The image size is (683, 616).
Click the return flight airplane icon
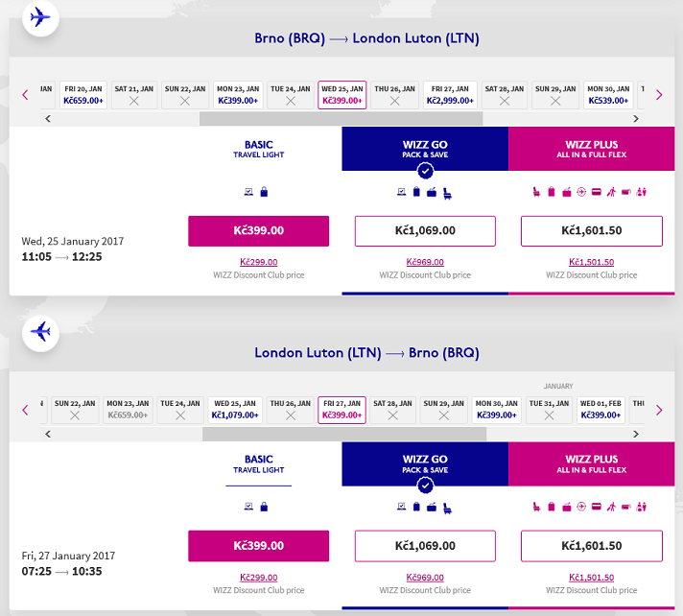(x=40, y=332)
